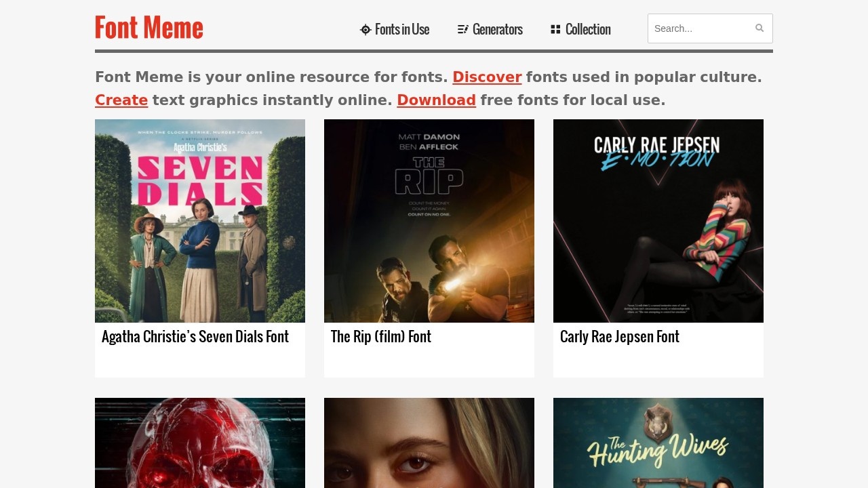Follow the Download link
The height and width of the screenshot is (488, 868).
[x=436, y=100]
